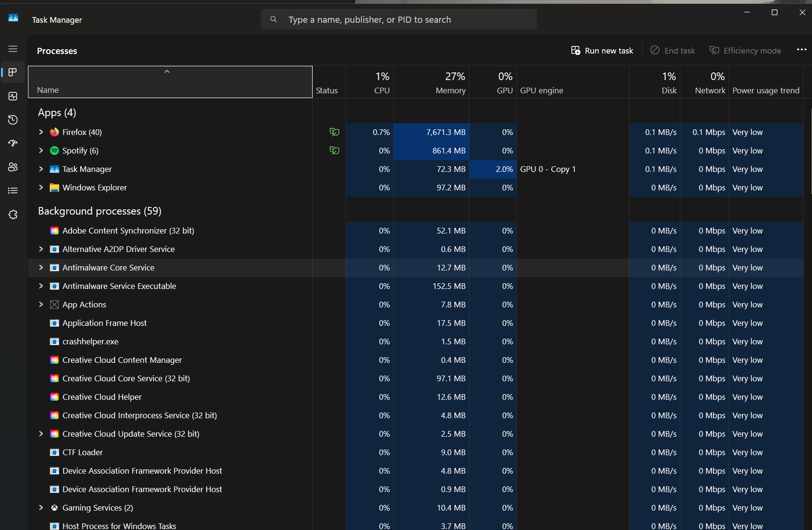
Task: Open the Services sidebar icon
Action: click(x=13, y=215)
